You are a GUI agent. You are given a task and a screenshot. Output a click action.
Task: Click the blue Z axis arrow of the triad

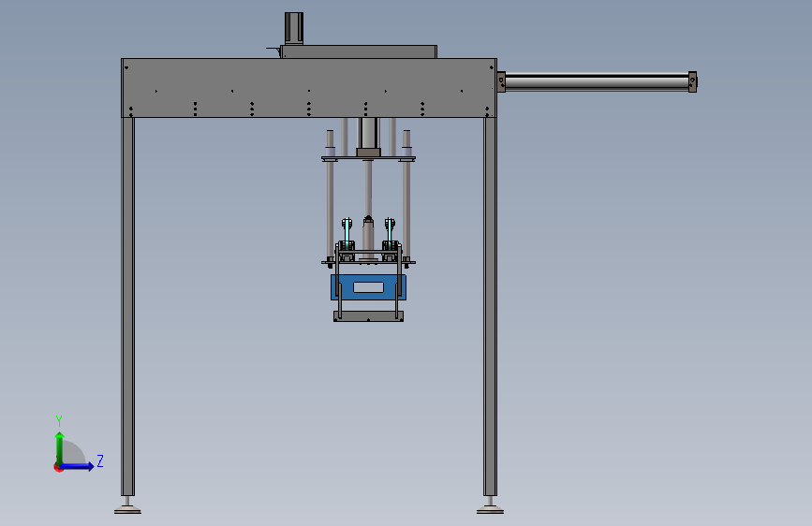(78, 466)
